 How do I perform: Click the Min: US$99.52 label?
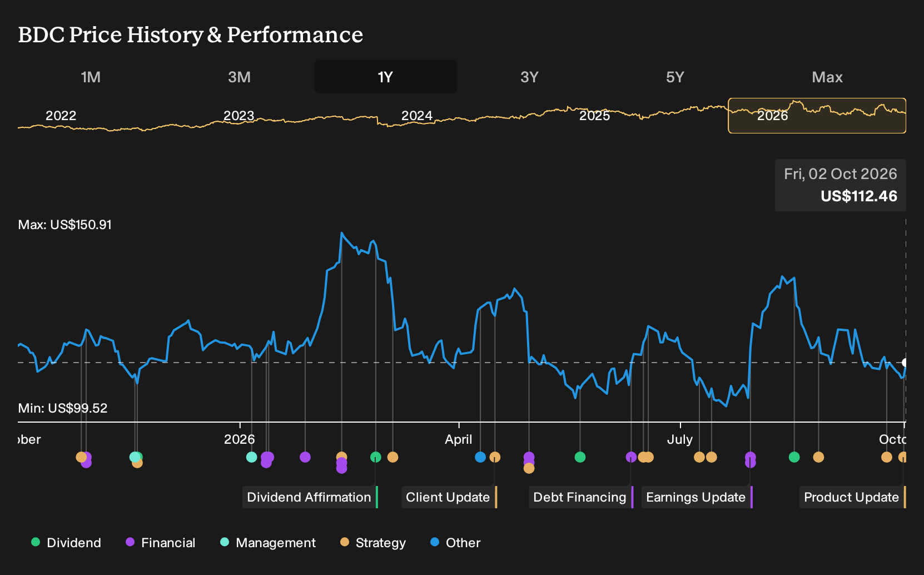click(63, 408)
